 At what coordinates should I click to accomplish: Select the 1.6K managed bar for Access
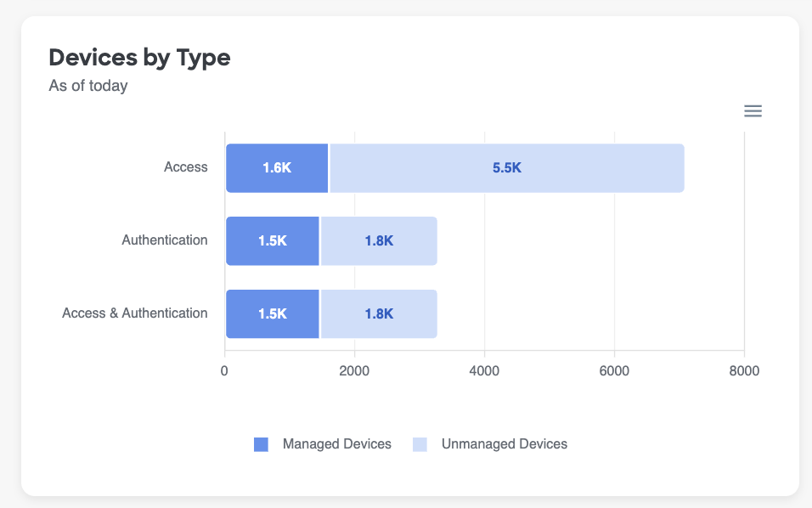pos(277,168)
